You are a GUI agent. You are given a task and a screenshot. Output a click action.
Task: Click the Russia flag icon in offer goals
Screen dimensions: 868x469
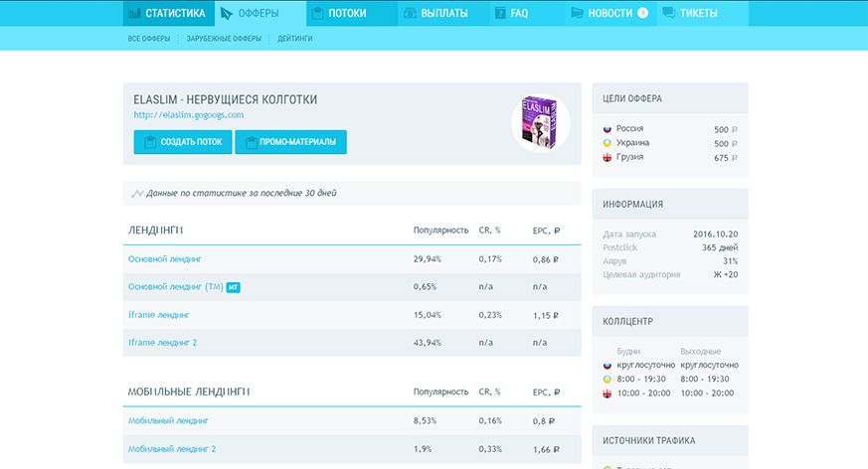pyautogui.click(x=607, y=129)
